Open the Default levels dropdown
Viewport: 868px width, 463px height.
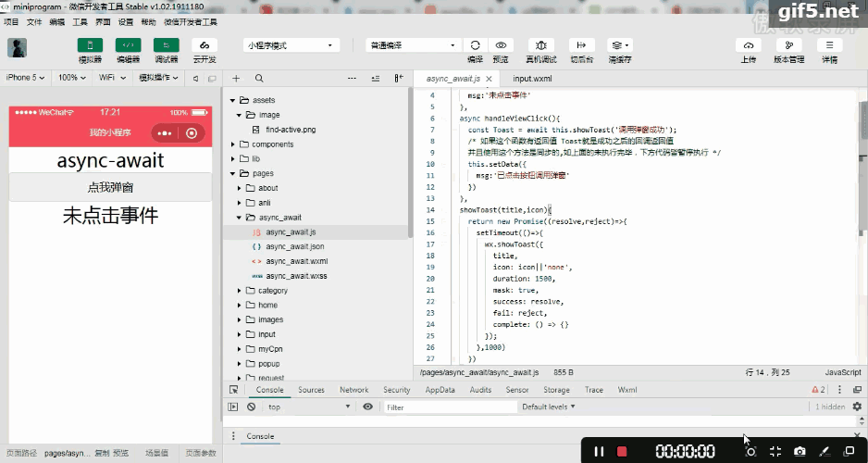[x=549, y=407]
